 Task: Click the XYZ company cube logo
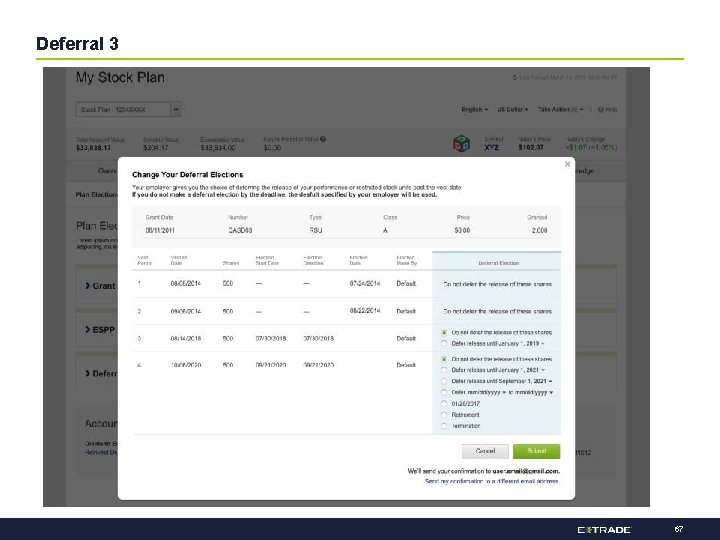461,143
